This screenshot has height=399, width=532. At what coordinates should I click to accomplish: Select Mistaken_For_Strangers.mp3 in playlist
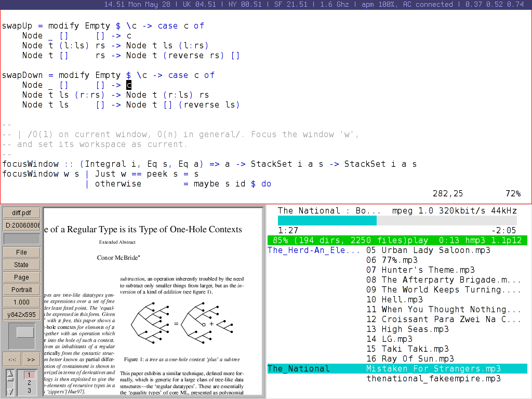pos(433,368)
